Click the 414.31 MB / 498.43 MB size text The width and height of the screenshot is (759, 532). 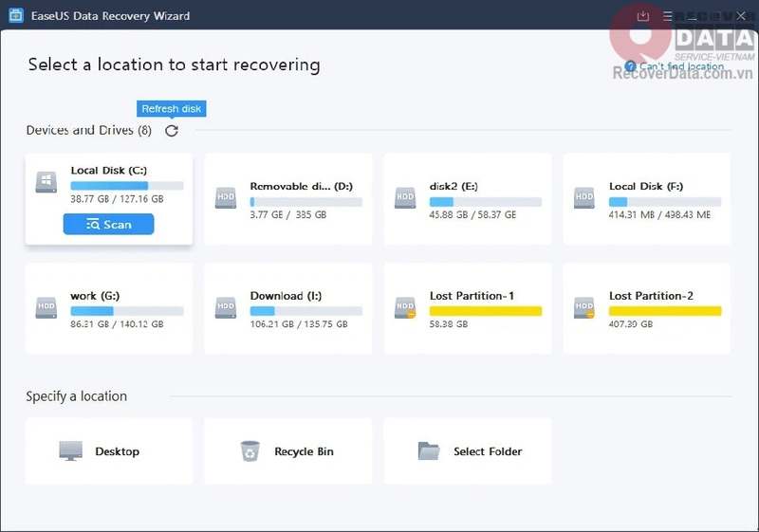[x=659, y=214]
